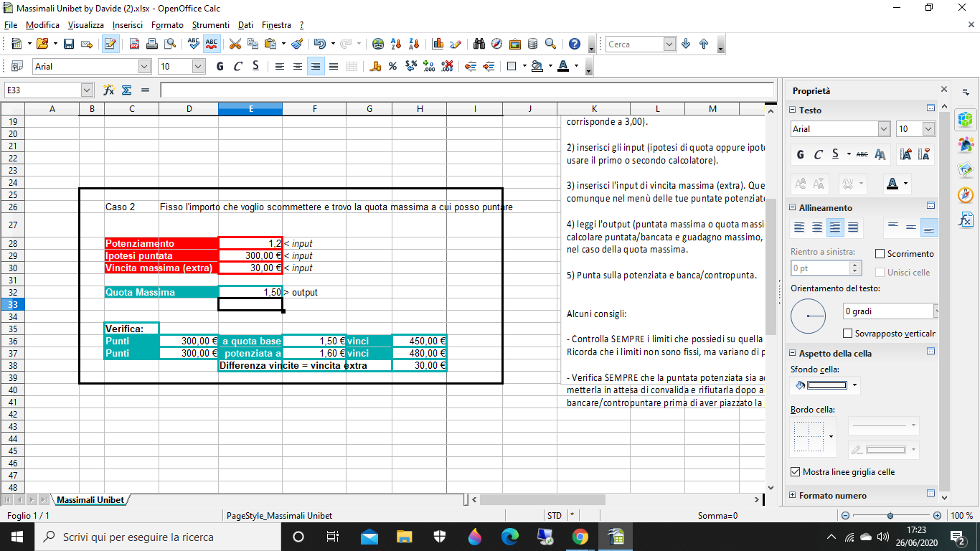Open Gallery picture icon in toolbar
The width and height of the screenshot is (980, 551).
pos(515,44)
